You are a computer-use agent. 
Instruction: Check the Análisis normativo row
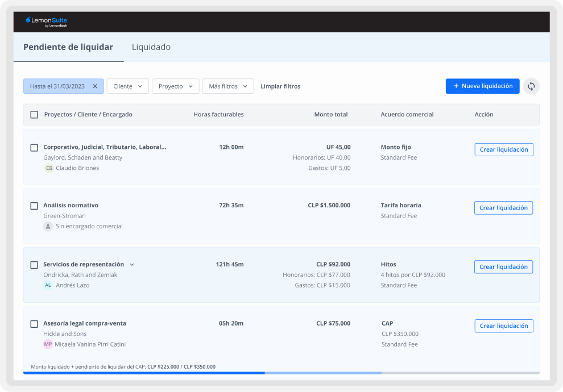point(34,206)
